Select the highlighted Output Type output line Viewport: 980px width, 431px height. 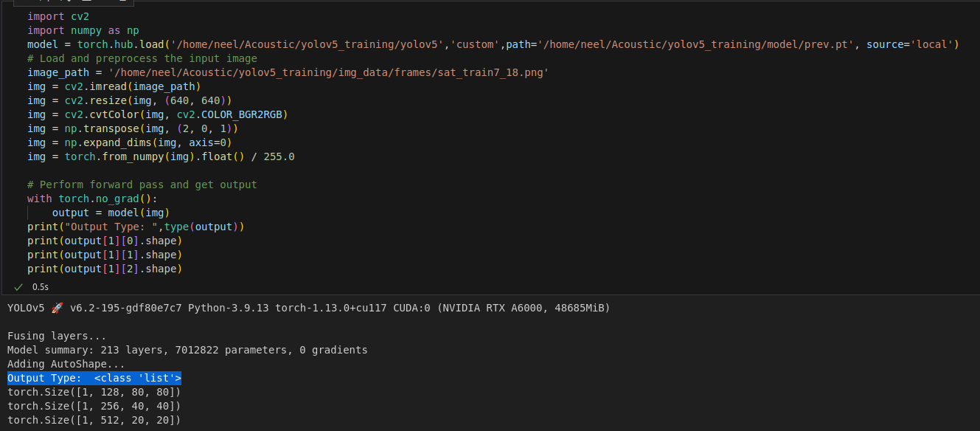(x=94, y=378)
